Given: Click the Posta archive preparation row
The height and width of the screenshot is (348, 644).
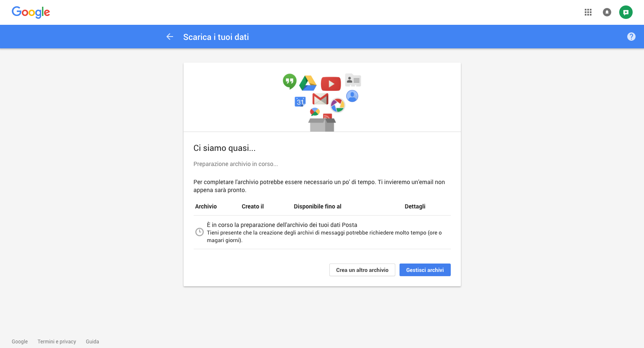Looking at the screenshot, I should click(x=322, y=232).
